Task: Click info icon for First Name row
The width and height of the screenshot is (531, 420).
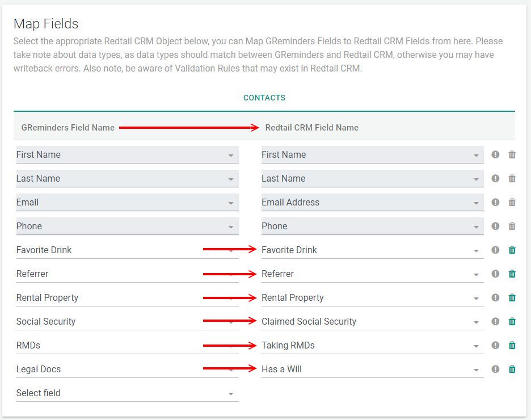Action: point(495,155)
